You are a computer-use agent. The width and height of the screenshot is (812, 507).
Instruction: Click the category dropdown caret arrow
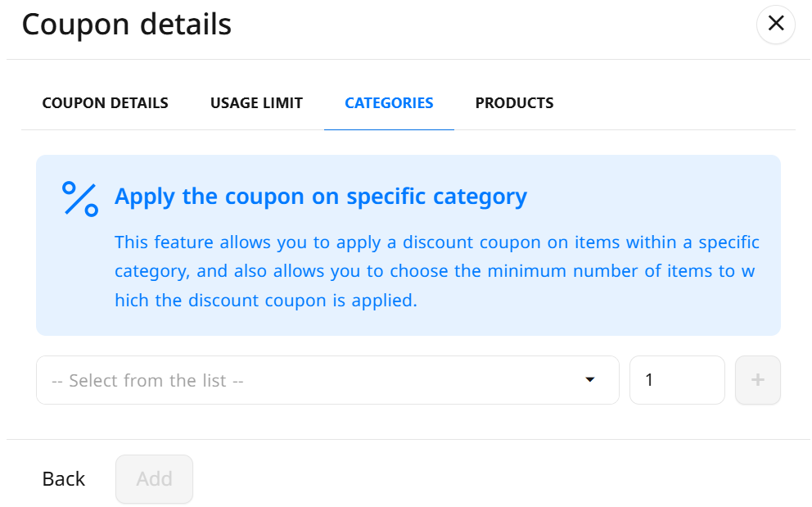(589, 380)
